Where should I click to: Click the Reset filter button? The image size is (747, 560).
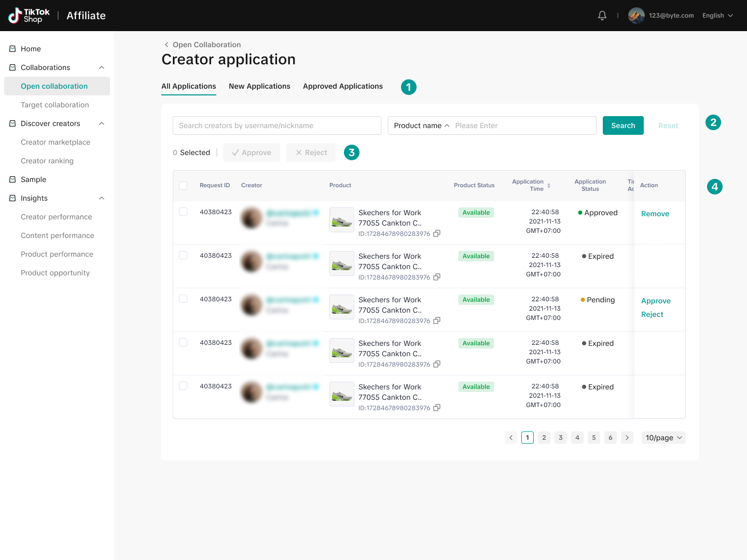(668, 125)
